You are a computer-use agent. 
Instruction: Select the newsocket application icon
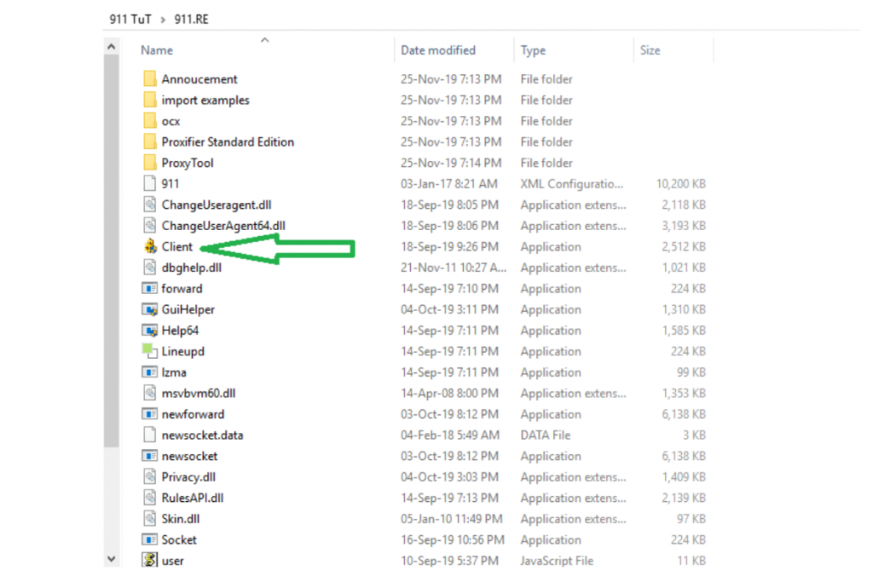coord(149,456)
